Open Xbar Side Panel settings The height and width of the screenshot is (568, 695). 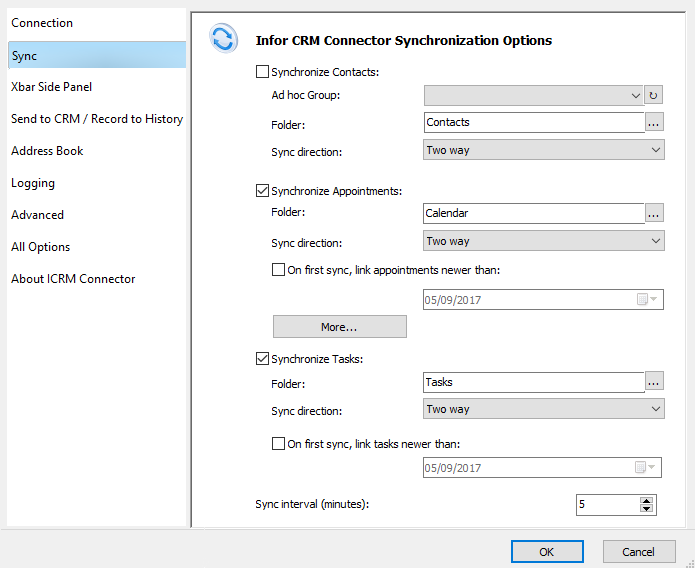click(x=51, y=87)
